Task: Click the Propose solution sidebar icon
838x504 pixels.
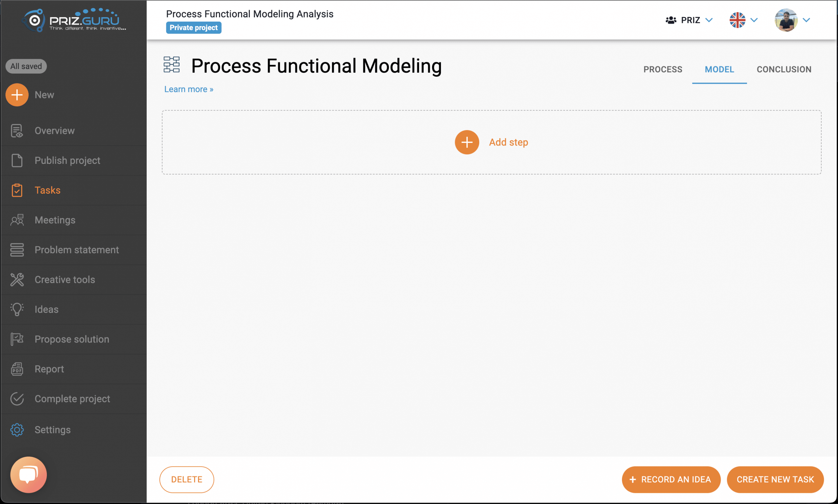Action: (x=17, y=339)
